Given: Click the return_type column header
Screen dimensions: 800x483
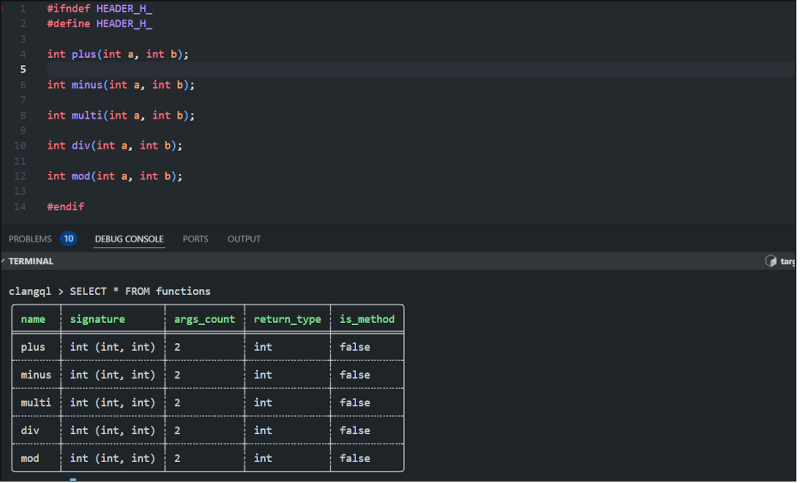Looking at the screenshot, I should (287, 319).
